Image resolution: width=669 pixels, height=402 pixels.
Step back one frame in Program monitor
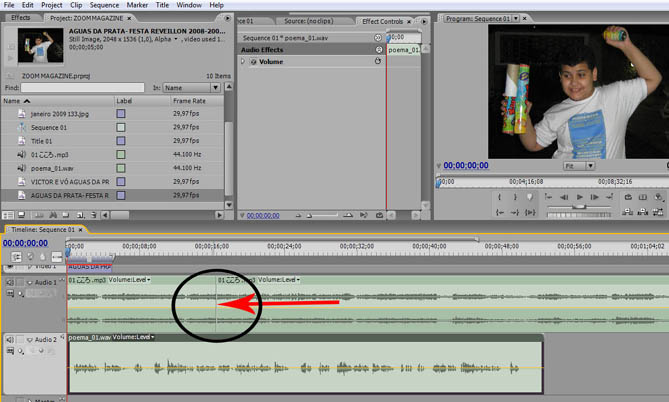point(563,199)
